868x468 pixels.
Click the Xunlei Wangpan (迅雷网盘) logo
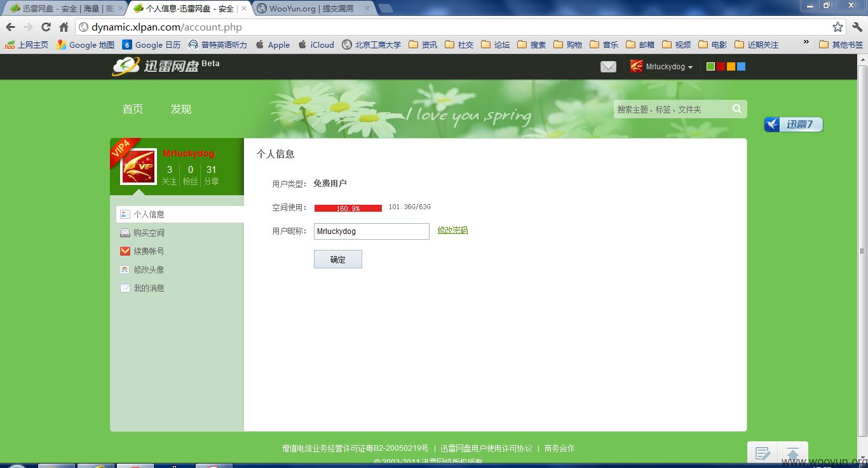click(166, 65)
